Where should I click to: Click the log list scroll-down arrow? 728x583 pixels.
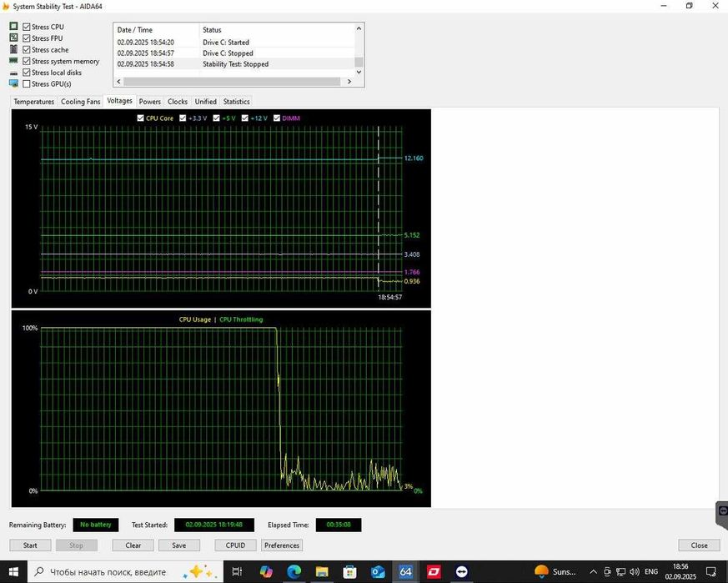click(359, 72)
